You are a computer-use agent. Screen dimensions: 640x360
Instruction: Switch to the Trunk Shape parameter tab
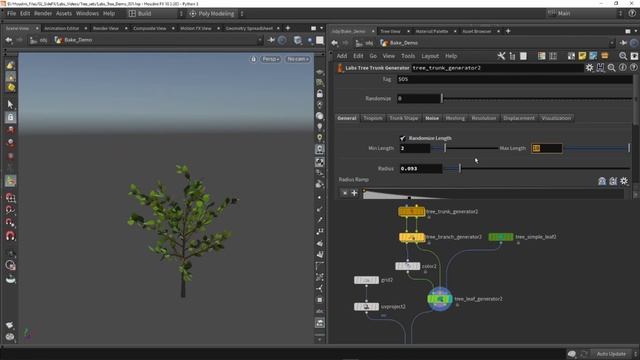[403, 118]
